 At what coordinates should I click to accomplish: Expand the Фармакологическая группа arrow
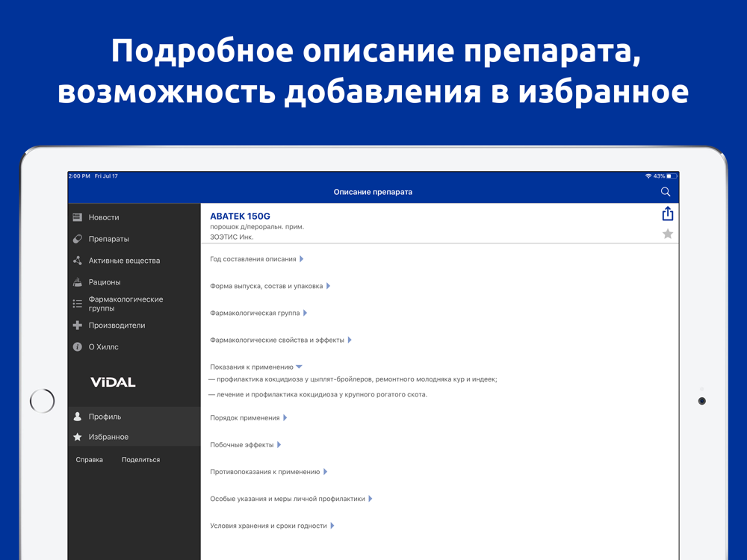click(x=306, y=313)
